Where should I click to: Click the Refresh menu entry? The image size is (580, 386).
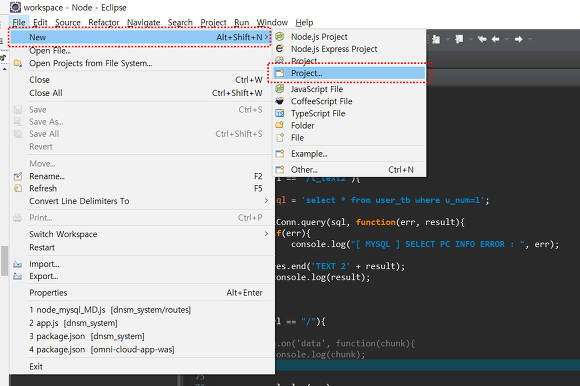[x=141, y=188]
